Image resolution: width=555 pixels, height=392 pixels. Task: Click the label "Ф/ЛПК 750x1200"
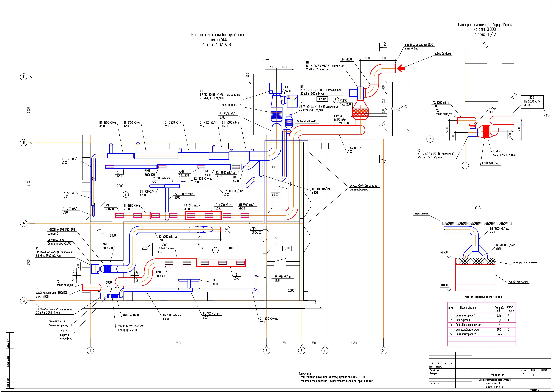(x=345, y=103)
